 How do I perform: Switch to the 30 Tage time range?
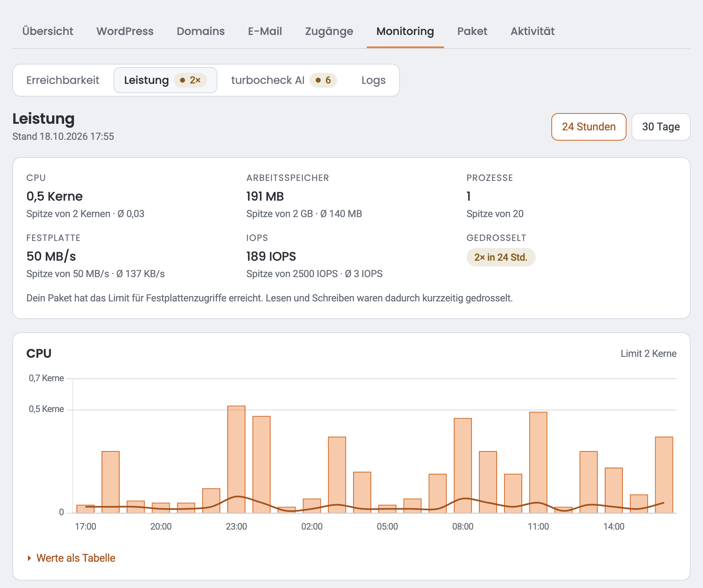click(661, 127)
